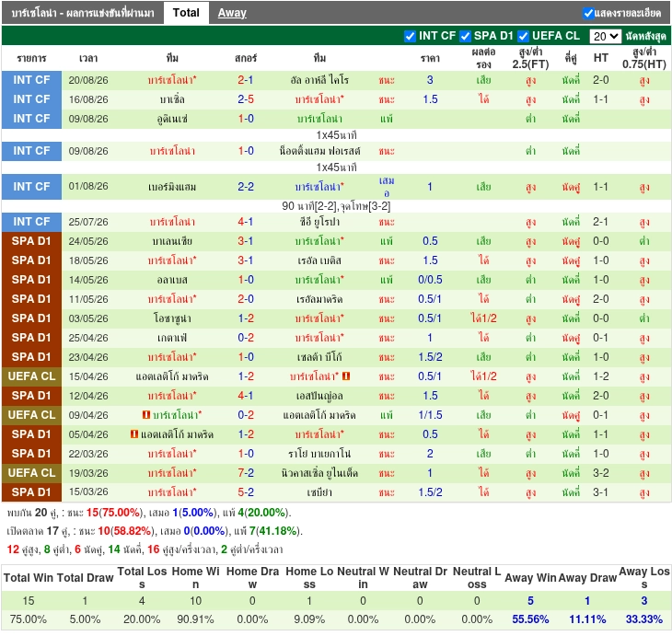Click the date 18/05/26
Image resolution: width=672 pixels, height=636 pixels.
tap(88, 260)
